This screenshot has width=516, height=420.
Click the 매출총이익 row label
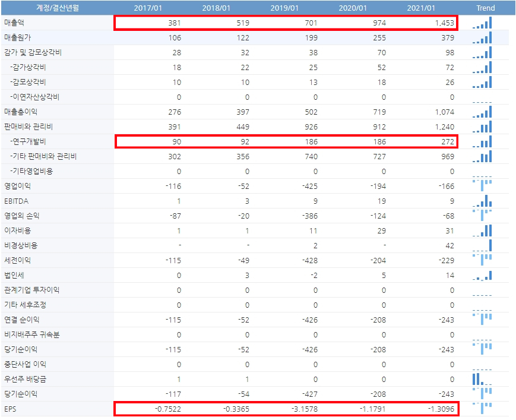21,112
